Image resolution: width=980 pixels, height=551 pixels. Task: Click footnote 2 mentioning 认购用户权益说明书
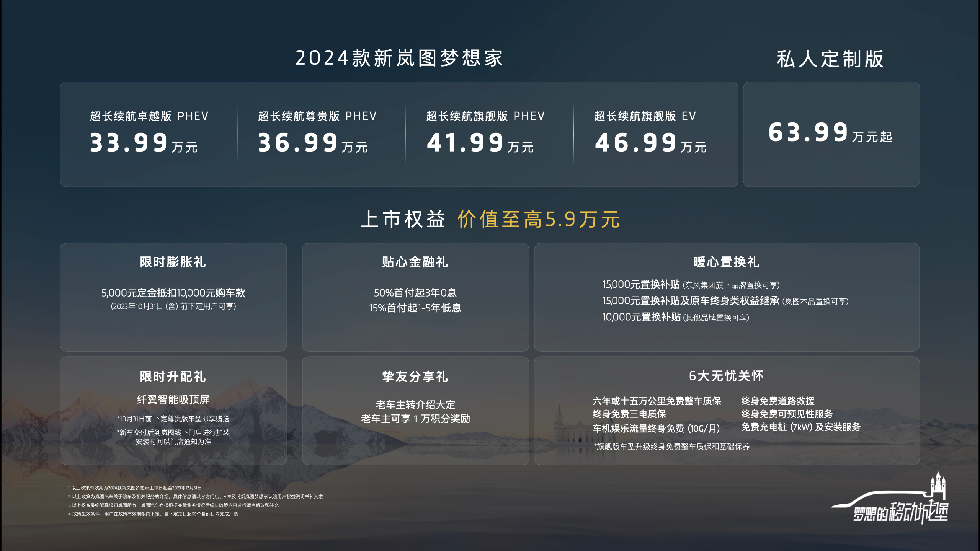(196, 497)
